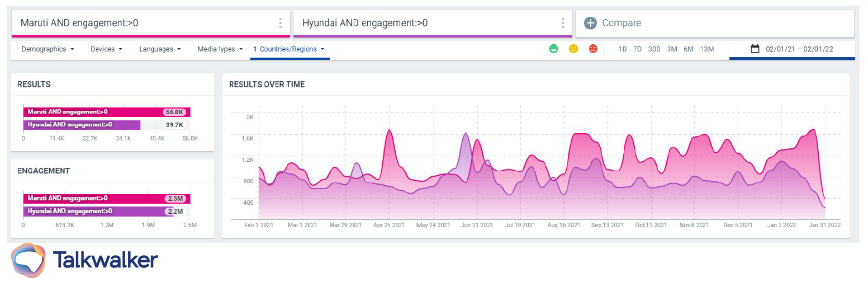Screen dimensions: 868x291
Task: Click the Sep 13 2021 axis label
Action: [x=608, y=225]
